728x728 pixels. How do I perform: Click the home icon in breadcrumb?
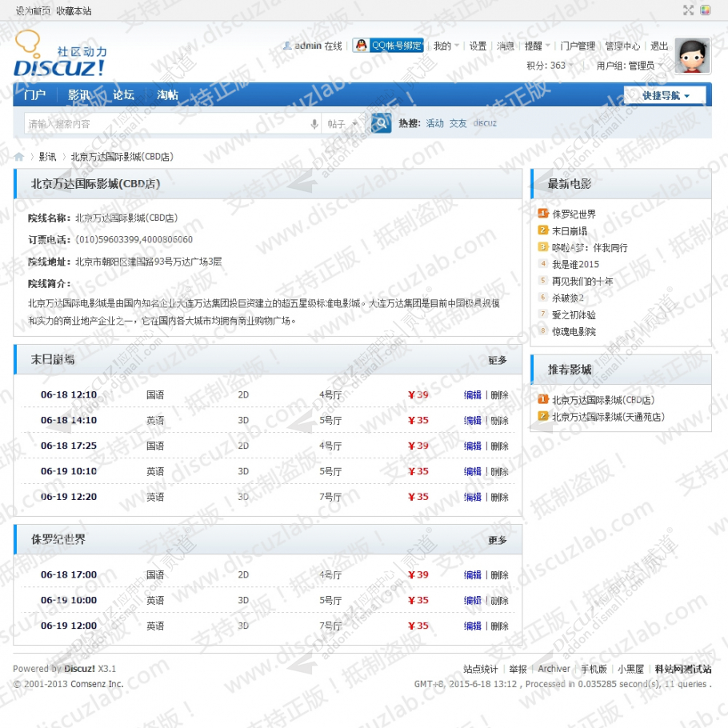[19, 157]
